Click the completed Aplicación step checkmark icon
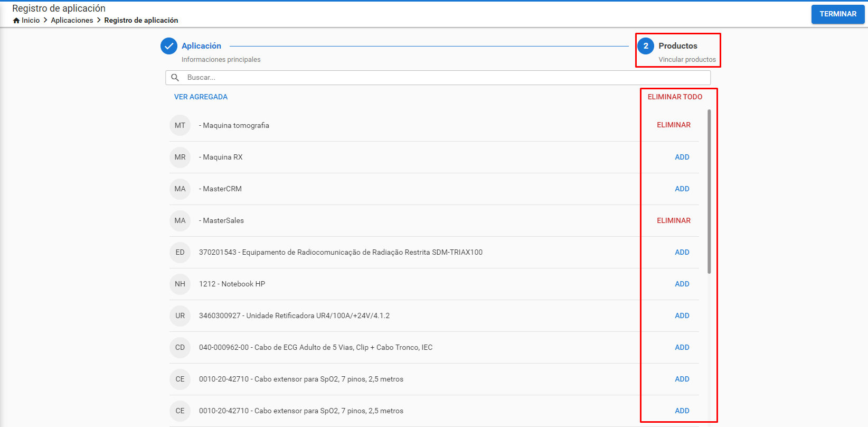The image size is (868, 427). click(169, 46)
